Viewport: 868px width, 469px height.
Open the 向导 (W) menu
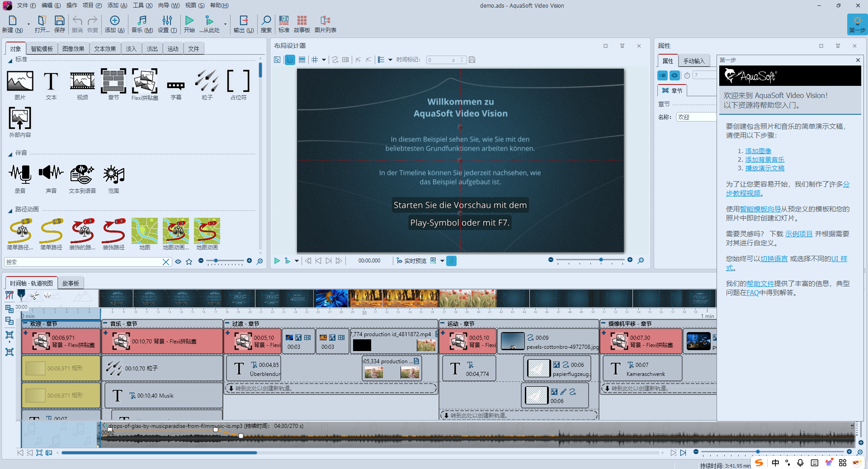(x=169, y=5)
